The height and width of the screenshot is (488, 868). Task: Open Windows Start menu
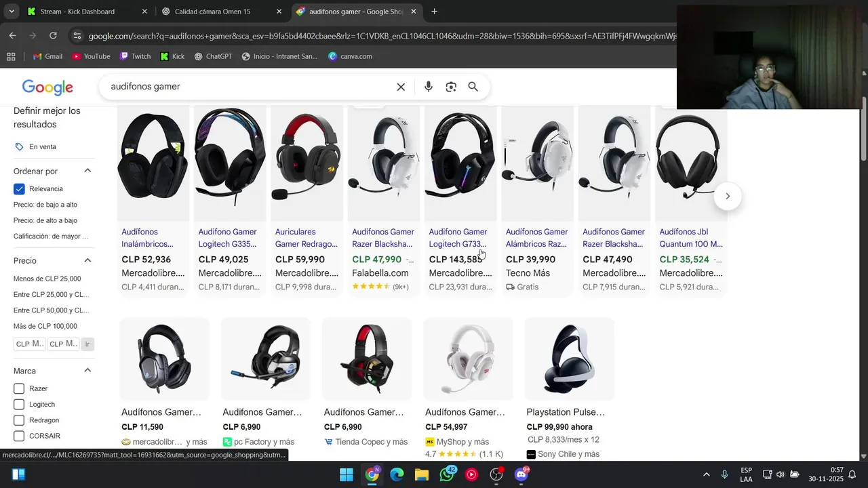tap(347, 474)
